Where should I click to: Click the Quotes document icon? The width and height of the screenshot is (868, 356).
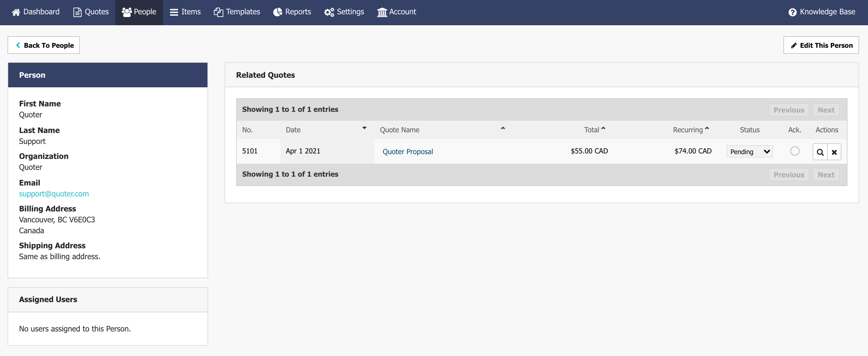(77, 12)
